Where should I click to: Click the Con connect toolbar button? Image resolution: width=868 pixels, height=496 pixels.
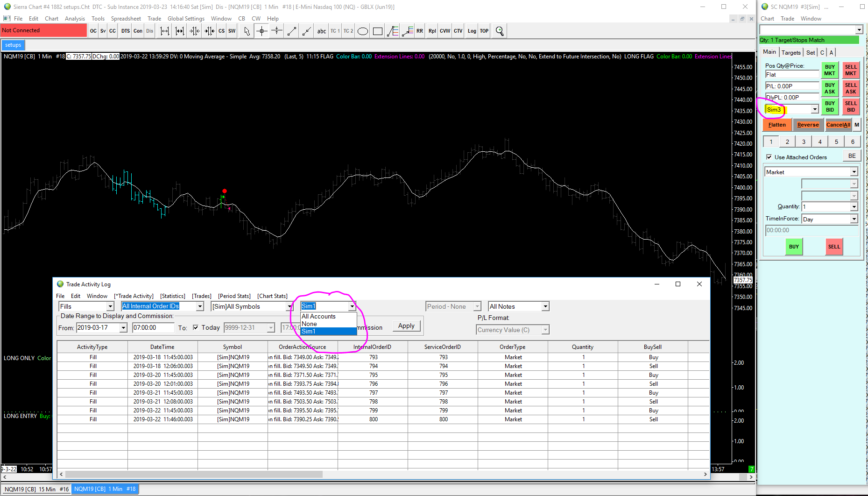click(138, 31)
